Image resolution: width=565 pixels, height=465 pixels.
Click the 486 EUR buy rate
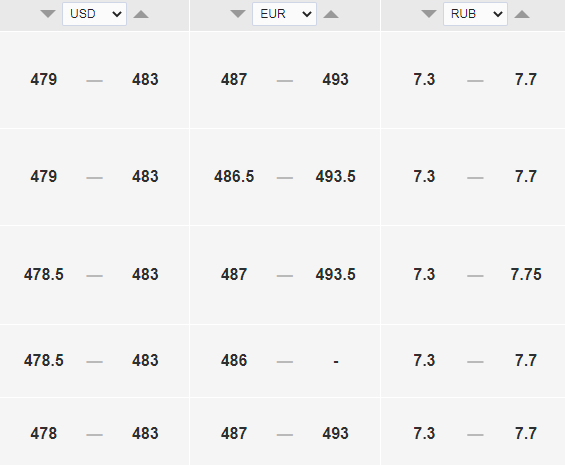click(234, 360)
